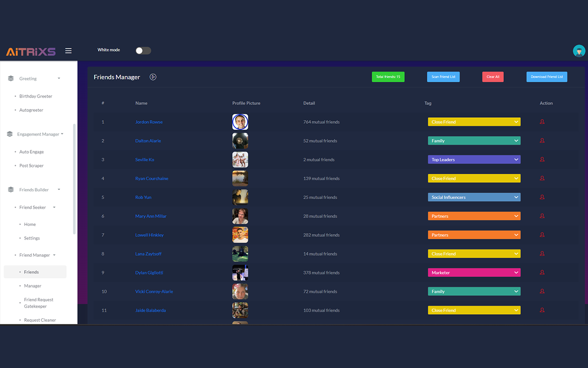
Task: Select Friends in sidebar menu
Action: tap(35, 272)
